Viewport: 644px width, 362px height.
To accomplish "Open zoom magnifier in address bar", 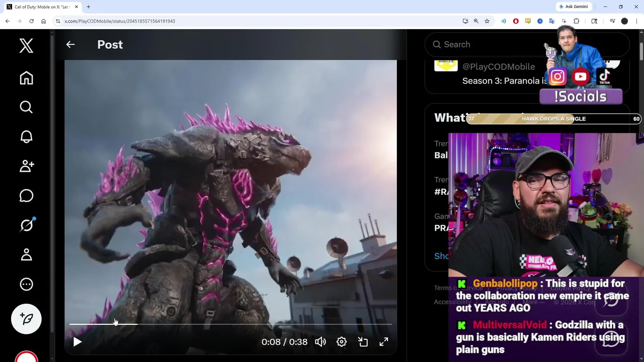I will click(x=476, y=21).
